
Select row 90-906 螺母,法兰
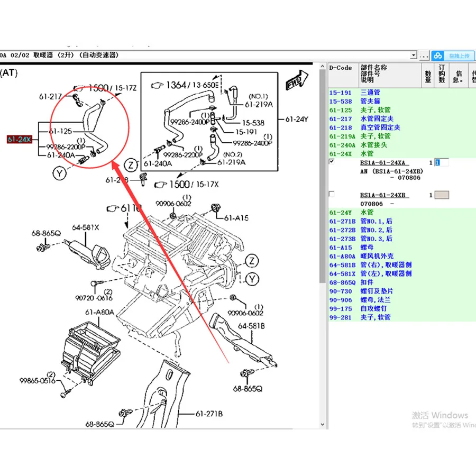[x=402, y=300]
